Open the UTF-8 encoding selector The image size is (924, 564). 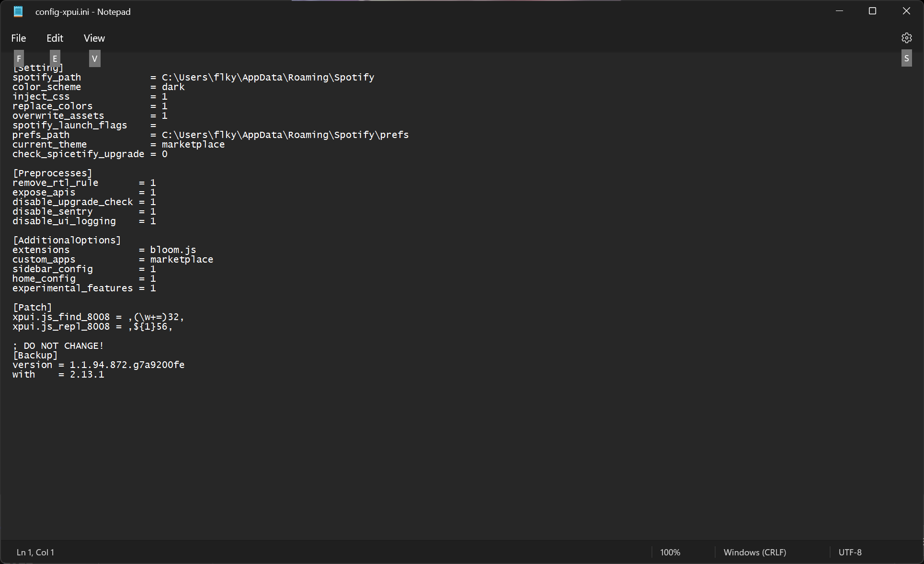point(850,552)
